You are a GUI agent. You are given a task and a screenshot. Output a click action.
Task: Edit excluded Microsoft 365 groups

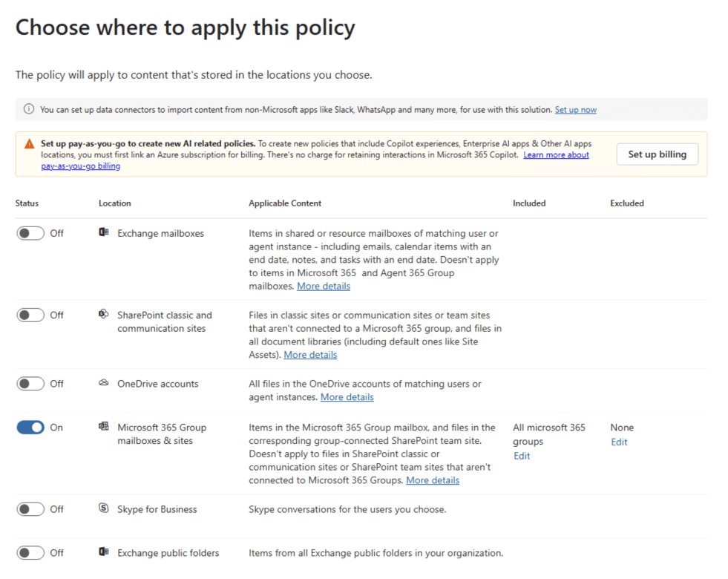pos(619,442)
